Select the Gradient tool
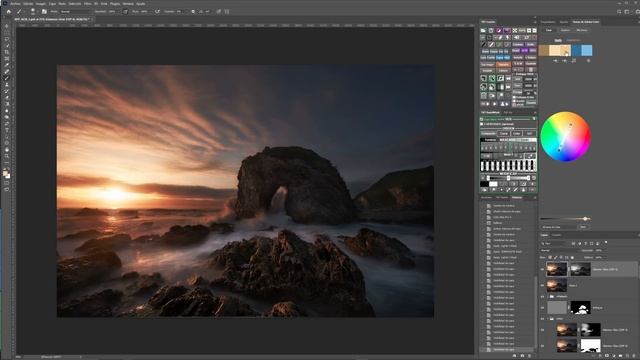The height and width of the screenshot is (360, 640). coord(7,104)
